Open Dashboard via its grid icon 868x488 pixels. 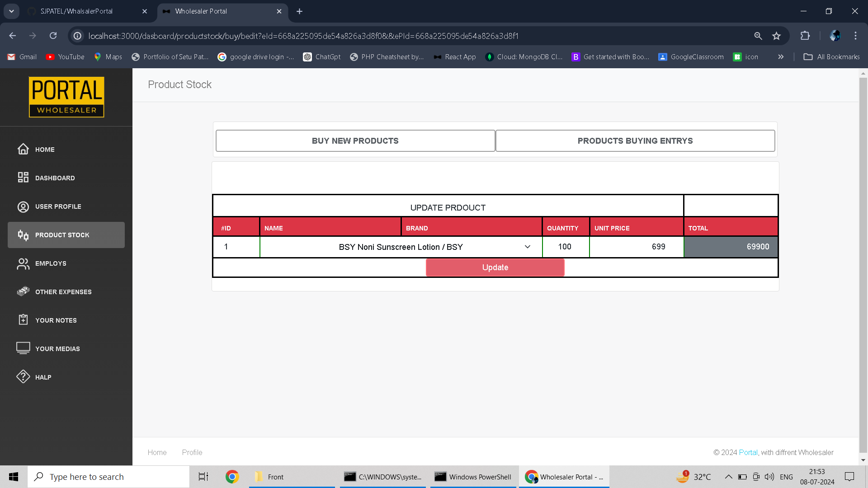23,178
